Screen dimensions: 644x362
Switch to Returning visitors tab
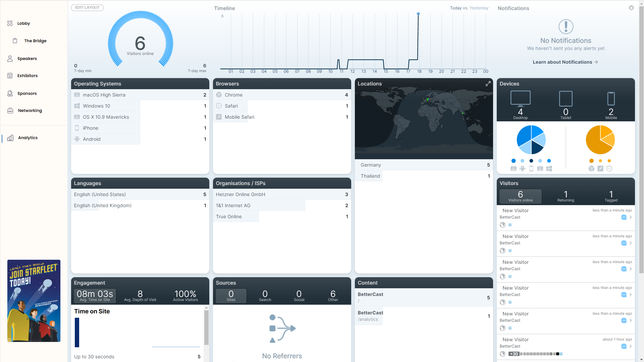pos(566,196)
